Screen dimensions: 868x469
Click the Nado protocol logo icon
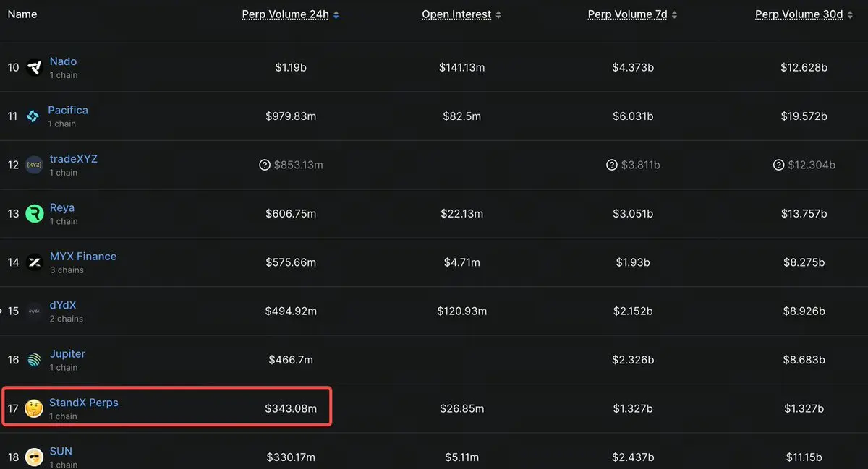click(x=34, y=68)
